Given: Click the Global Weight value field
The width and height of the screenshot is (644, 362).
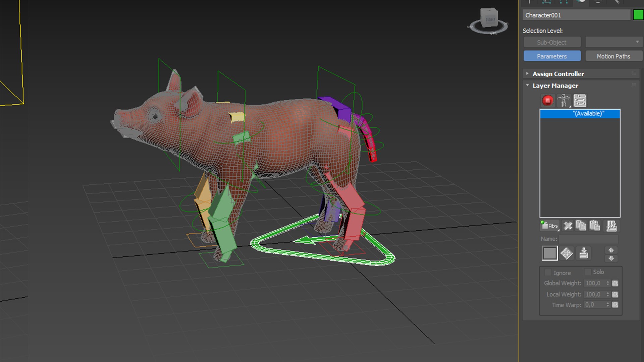Looking at the screenshot, I should tap(595, 284).
